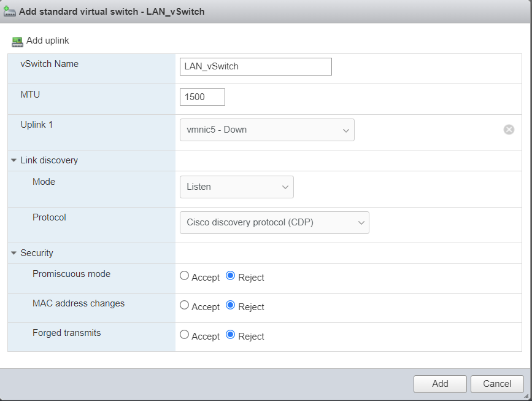Click the Add button to create vSwitch
This screenshot has width=532, height=401.
click(440, 384)
